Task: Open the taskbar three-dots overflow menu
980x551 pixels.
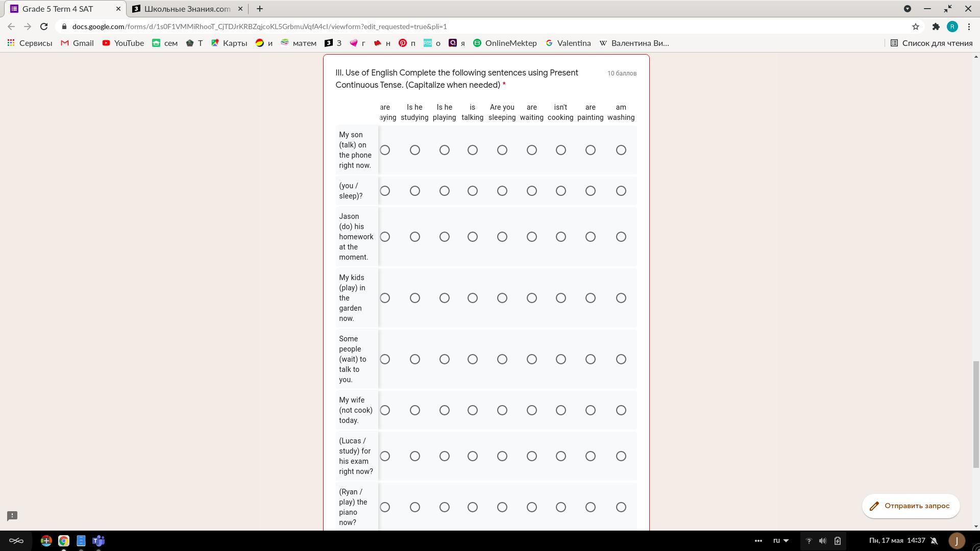Action: coord(758,541)
